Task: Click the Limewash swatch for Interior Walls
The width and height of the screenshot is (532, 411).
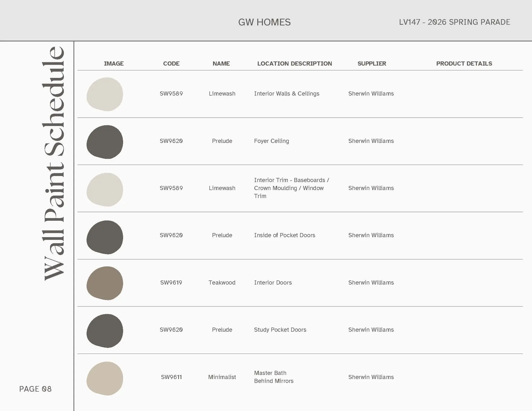Action: (105, 94)
